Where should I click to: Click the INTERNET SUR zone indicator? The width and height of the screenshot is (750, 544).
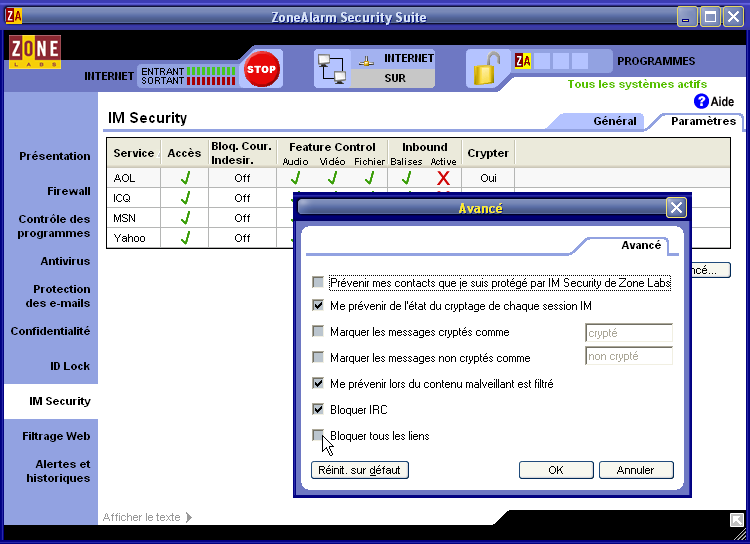click(393, 68)
